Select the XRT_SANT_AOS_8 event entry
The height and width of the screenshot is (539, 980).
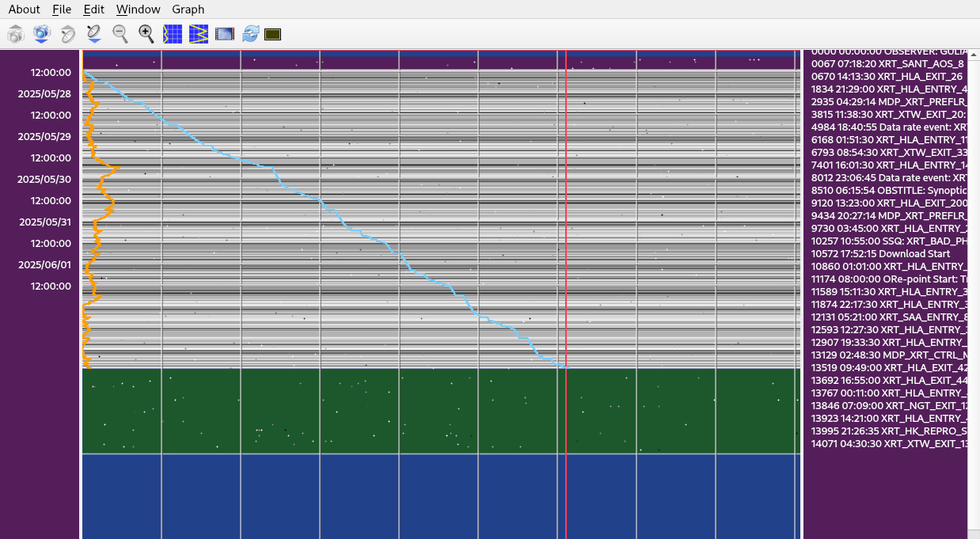click(887, 64)
